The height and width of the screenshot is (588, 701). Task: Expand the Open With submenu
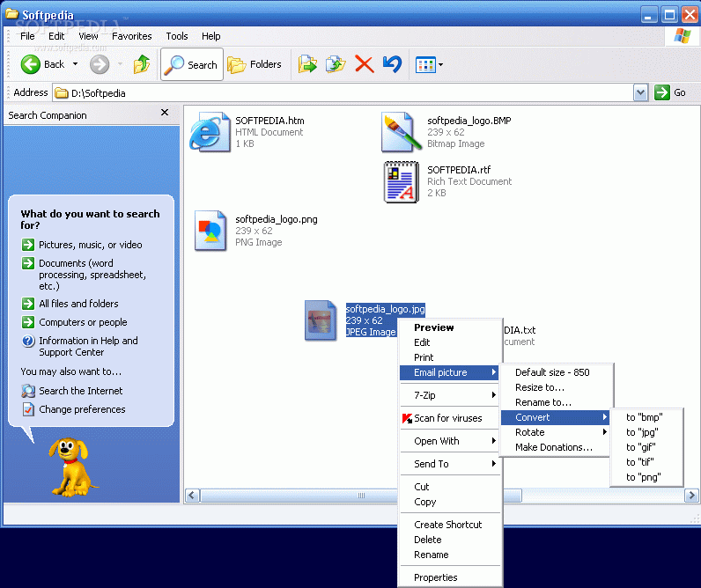pos(450,442)
